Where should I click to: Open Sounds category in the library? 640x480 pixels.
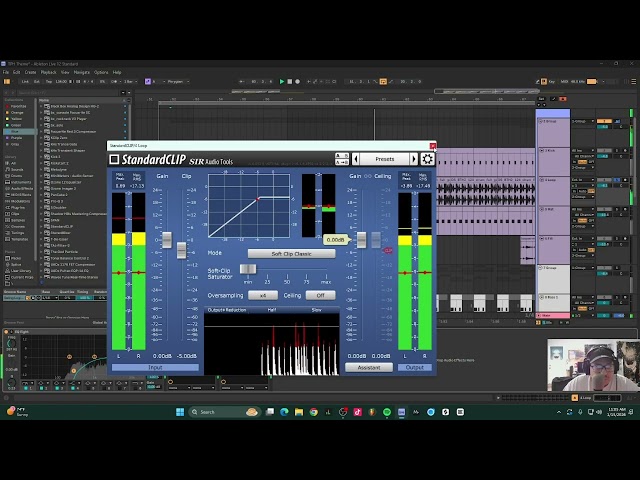coord(17,169)
